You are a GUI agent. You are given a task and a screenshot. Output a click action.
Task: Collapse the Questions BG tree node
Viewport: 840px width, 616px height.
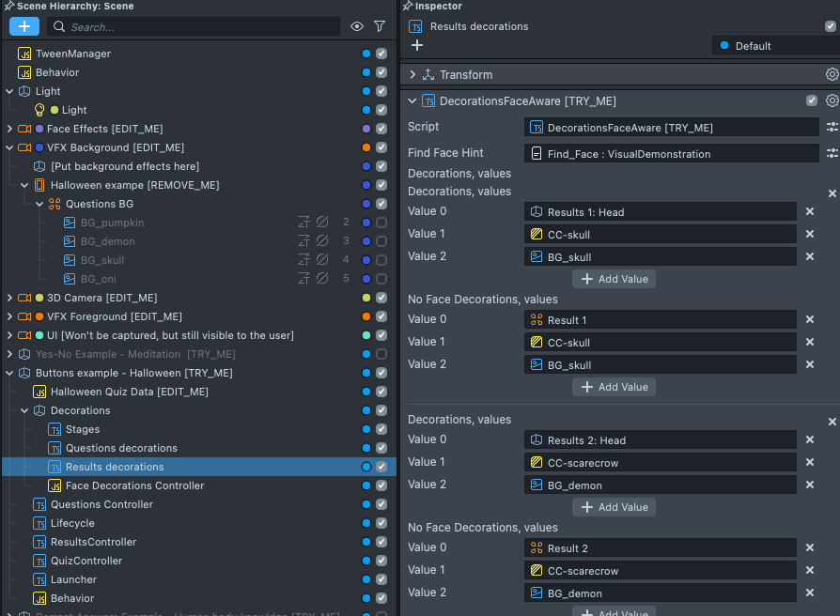[x=39, y=204]
